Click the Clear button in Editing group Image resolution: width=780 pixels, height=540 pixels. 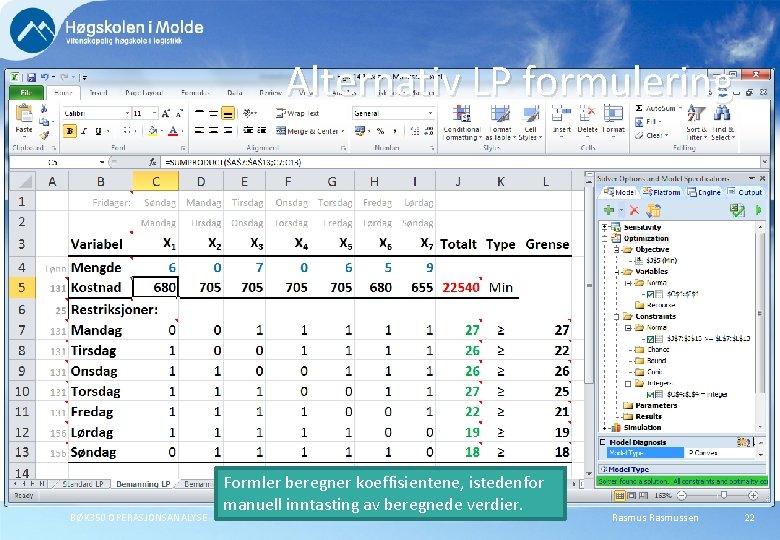(651, 135)
